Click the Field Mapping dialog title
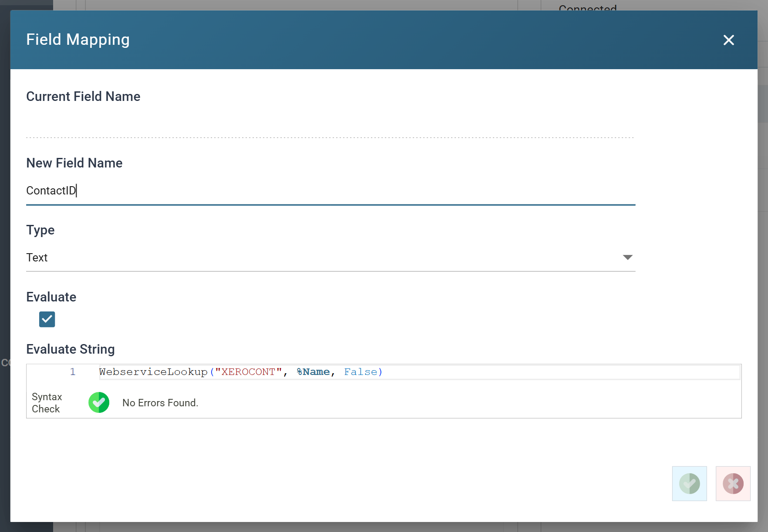 click(78, 40)
